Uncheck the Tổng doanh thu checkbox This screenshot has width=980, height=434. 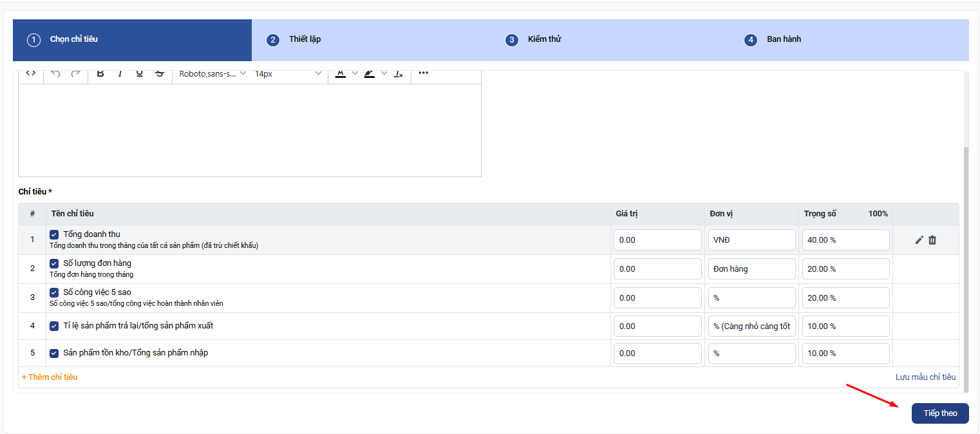click(54, 234)
